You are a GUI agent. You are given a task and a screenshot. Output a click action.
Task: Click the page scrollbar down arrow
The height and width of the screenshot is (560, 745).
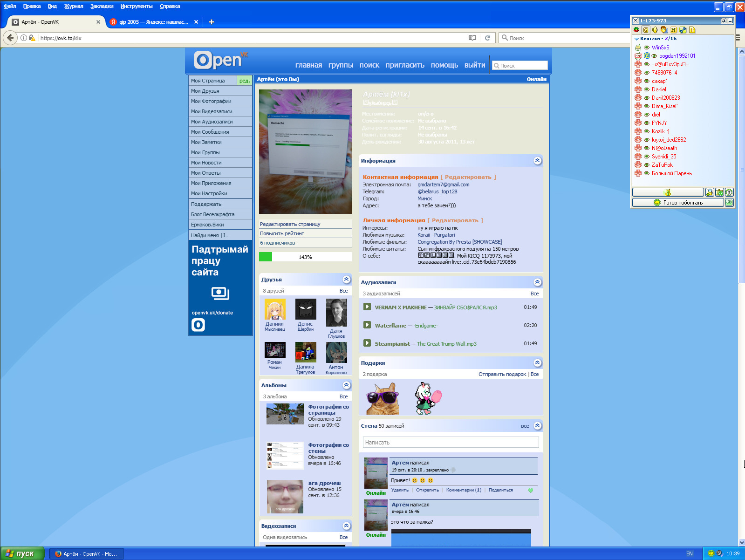coord(741,542)
